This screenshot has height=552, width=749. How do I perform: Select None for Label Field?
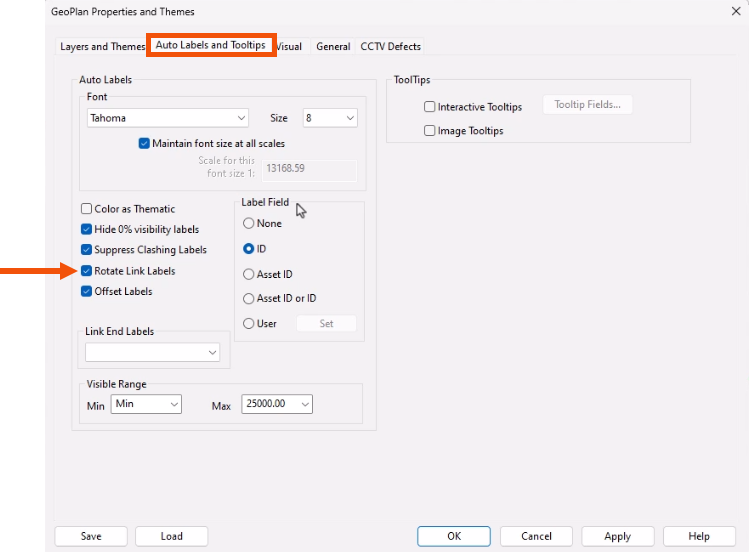click(x=248, y=223)
